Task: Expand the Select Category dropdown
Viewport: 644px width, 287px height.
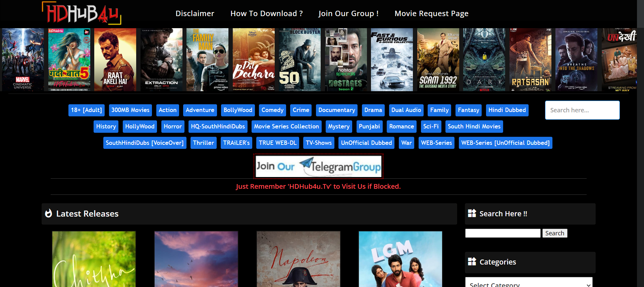Action: pos(529,282)
